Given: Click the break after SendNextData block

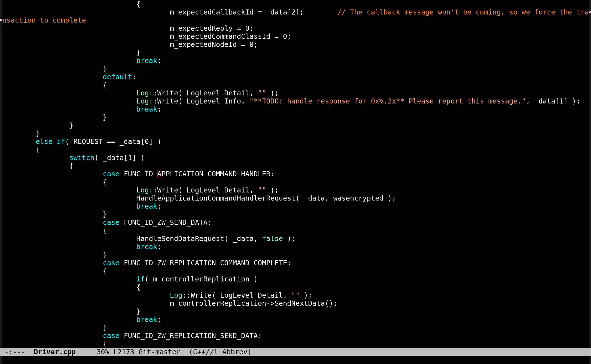Looking at the screenshot, I should coord(149,320).
